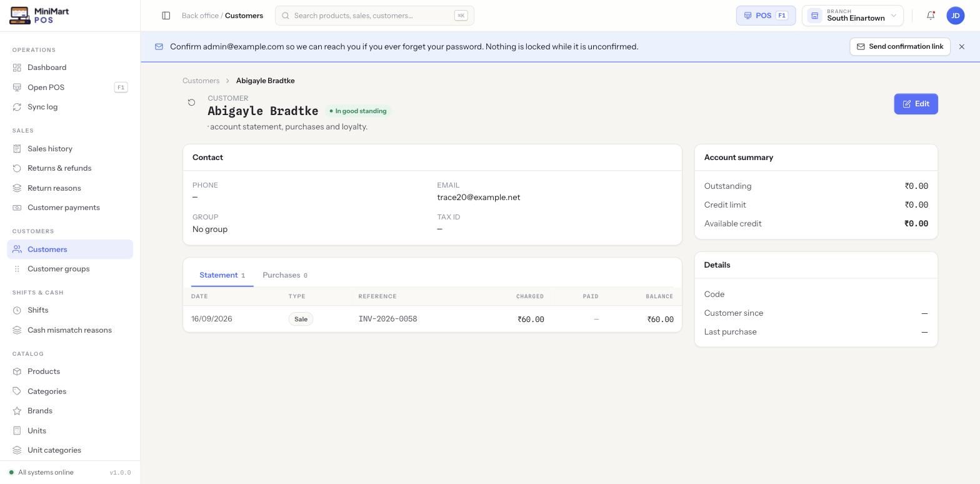Click the No group value
This screenshot has height=484, width=980.
pyautogui.click(x=210, y=229)
